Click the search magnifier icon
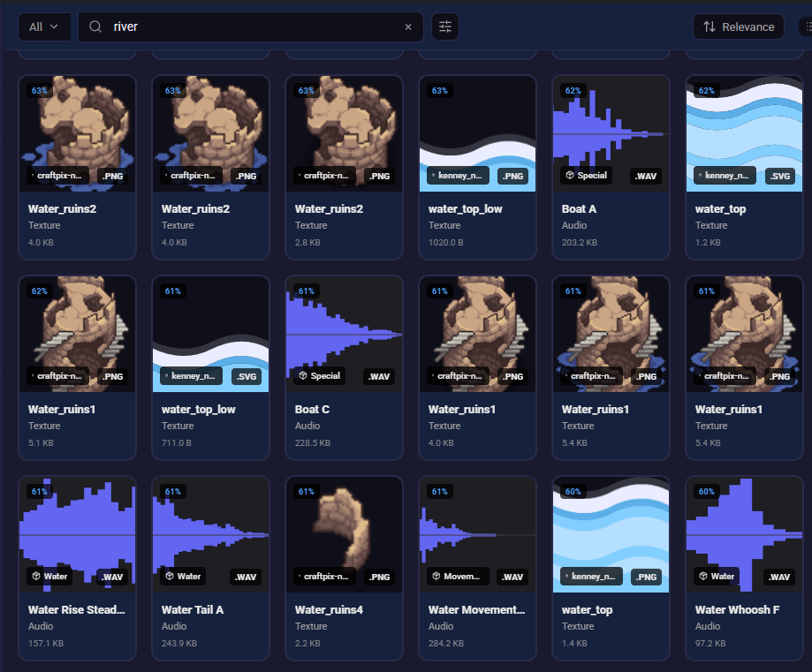Image resolution: width=812 pixels, height=672 pixels. (x=95, y=26)
